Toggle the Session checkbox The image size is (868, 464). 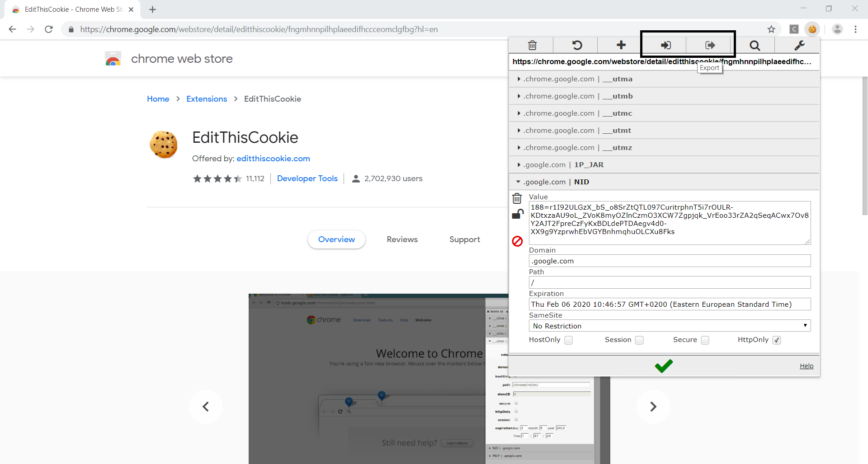tap(639, 340)
